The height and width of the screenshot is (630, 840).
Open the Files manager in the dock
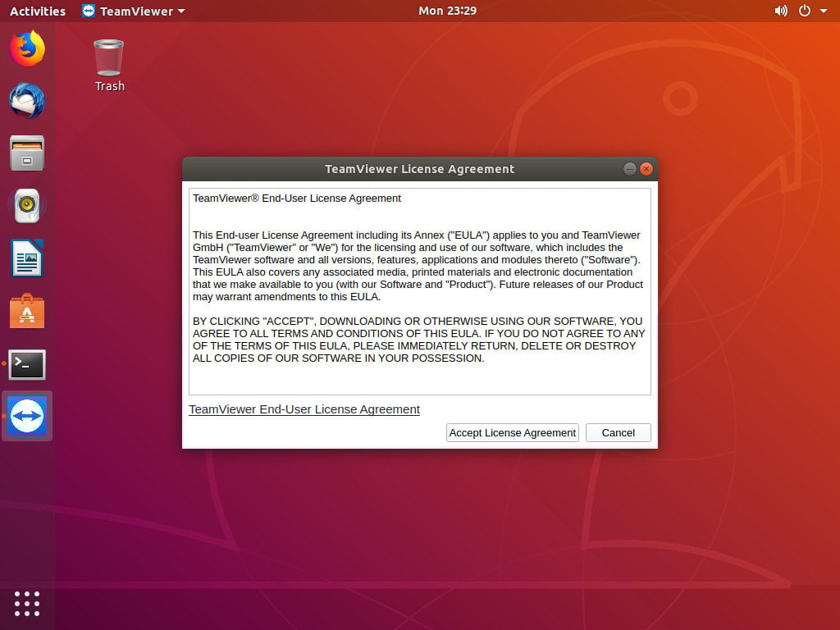tap(27, 153)
